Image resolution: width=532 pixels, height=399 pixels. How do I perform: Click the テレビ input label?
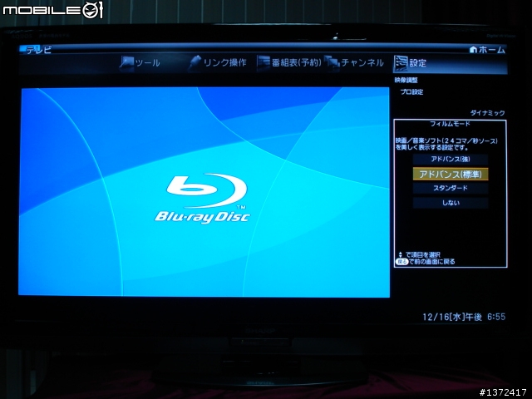[39, 50]
